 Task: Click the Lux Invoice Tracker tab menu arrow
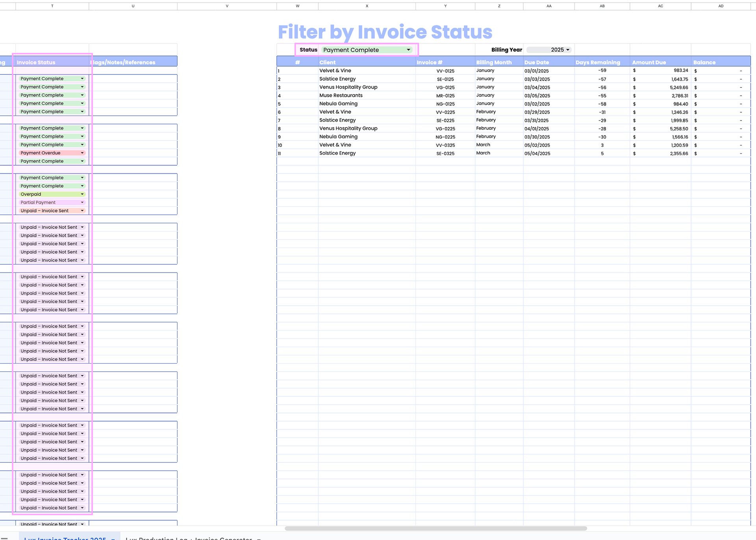(x=113, y=538)
